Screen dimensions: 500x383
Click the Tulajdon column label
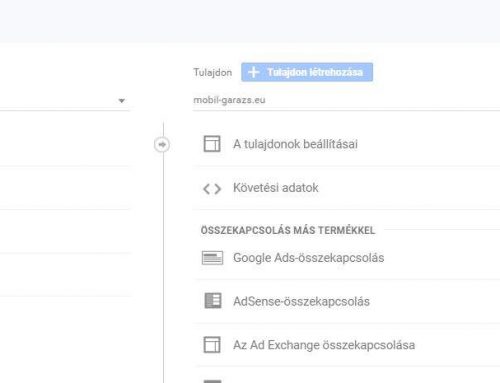coord(213,72)
